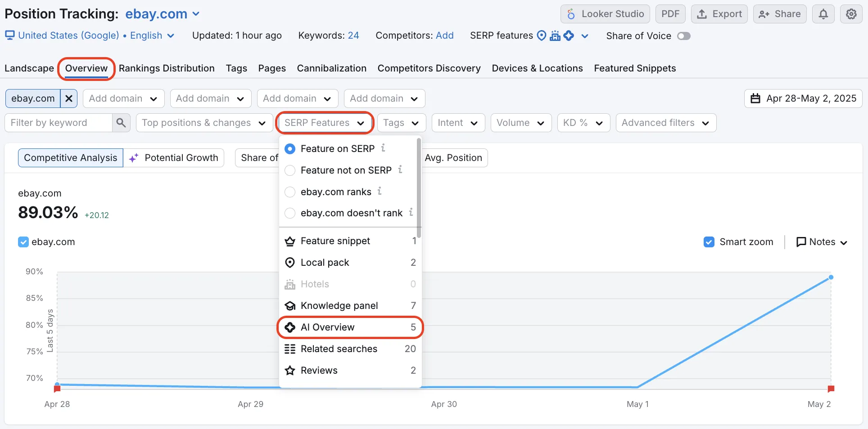868x429 pixels.
Task: Open Tags filter dropdown
Action: 401,123
